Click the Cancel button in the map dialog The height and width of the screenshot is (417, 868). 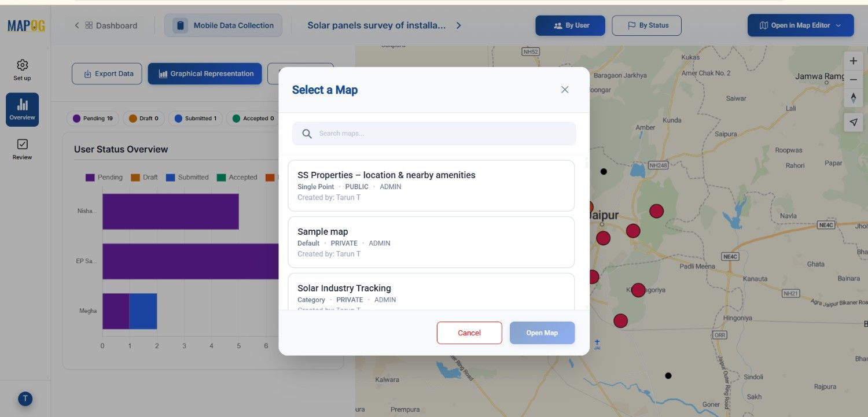point(469,333)
